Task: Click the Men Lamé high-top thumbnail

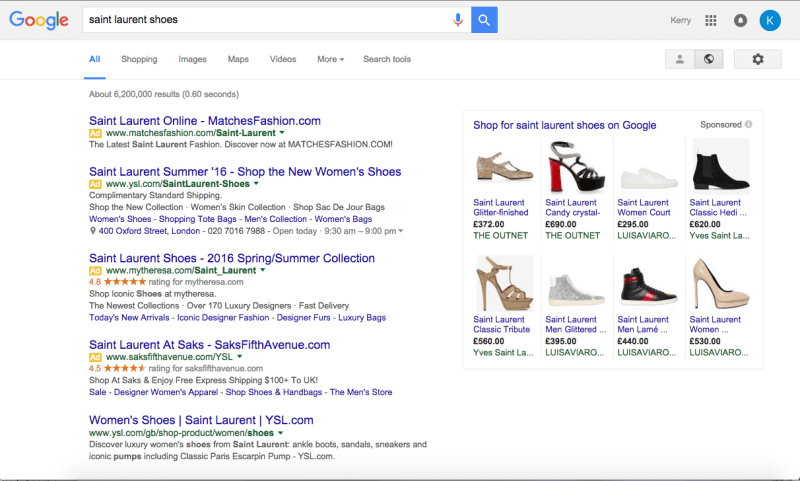Action: (648, 284)
